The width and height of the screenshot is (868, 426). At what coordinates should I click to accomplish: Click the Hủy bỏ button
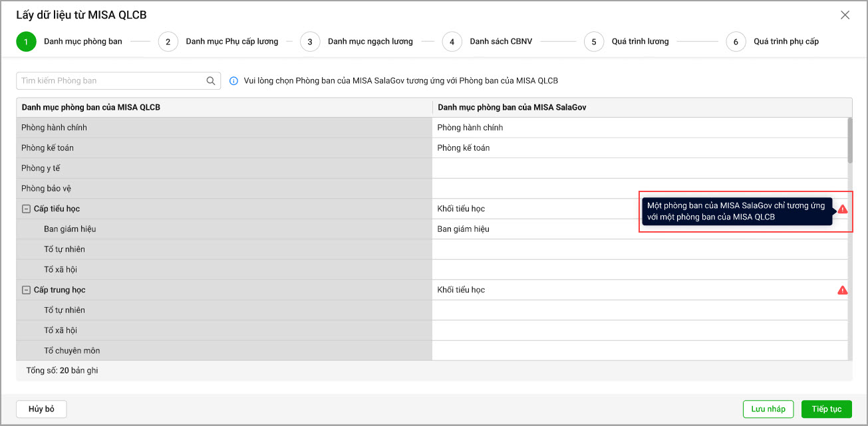(x=41, y=409)
